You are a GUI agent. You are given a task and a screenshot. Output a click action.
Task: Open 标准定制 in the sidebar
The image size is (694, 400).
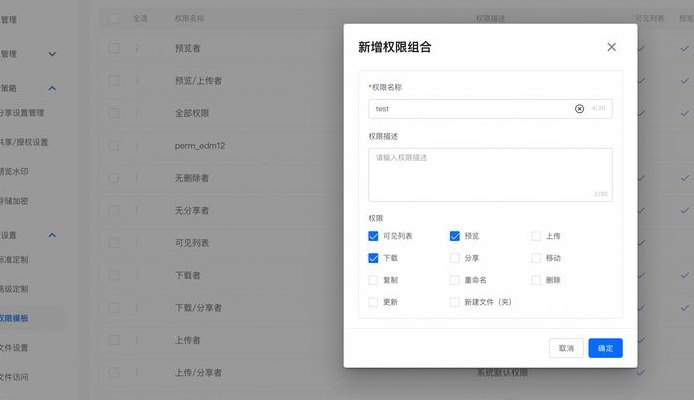[x=14, y=260]
